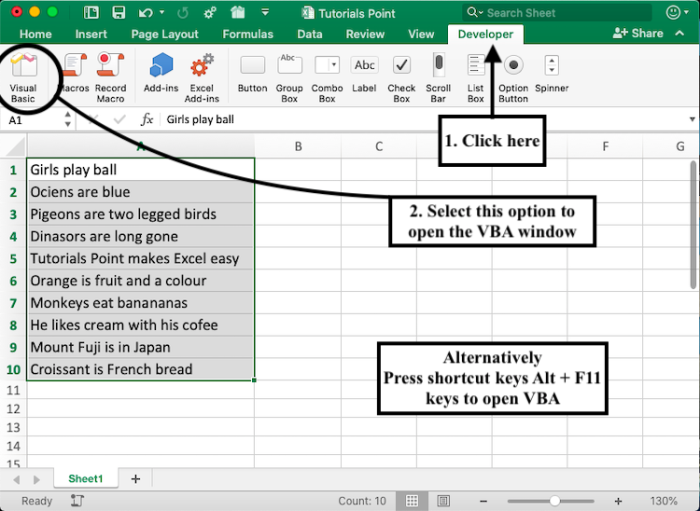Select the Sheet1 tab

(86, 478)
